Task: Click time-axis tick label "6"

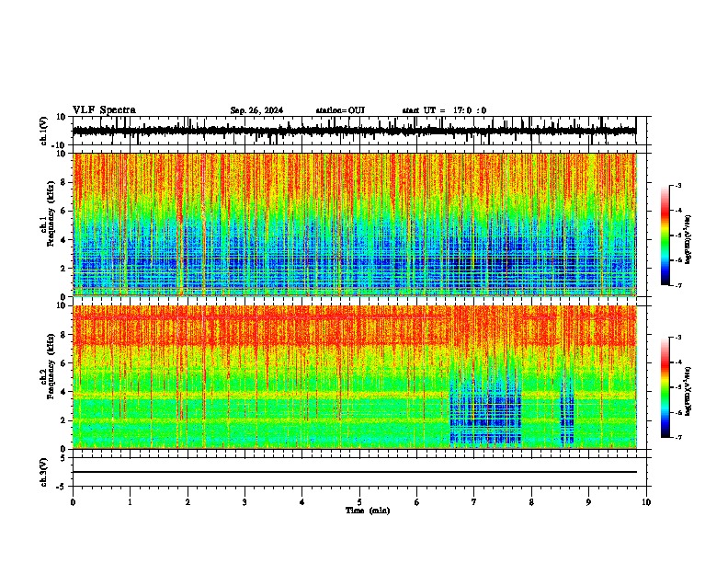Action: [416, 502]
